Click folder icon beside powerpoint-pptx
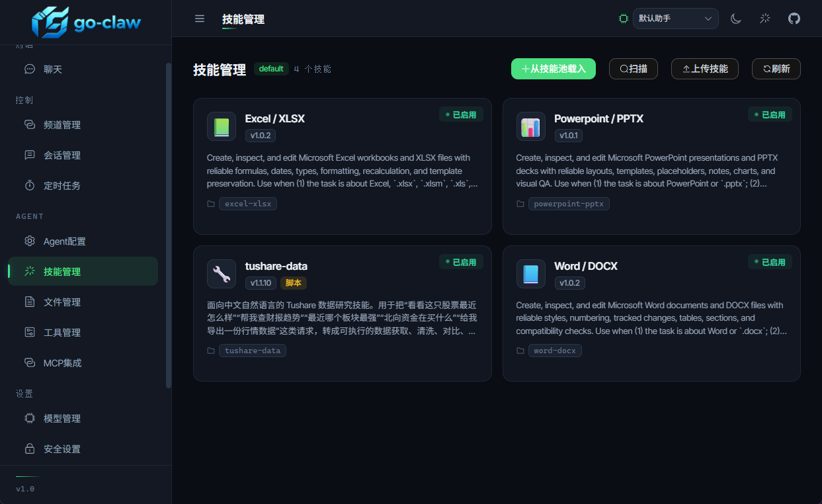The width and height of the screenshot is (822, 504). pyautogui.click(x=520, y=204)
